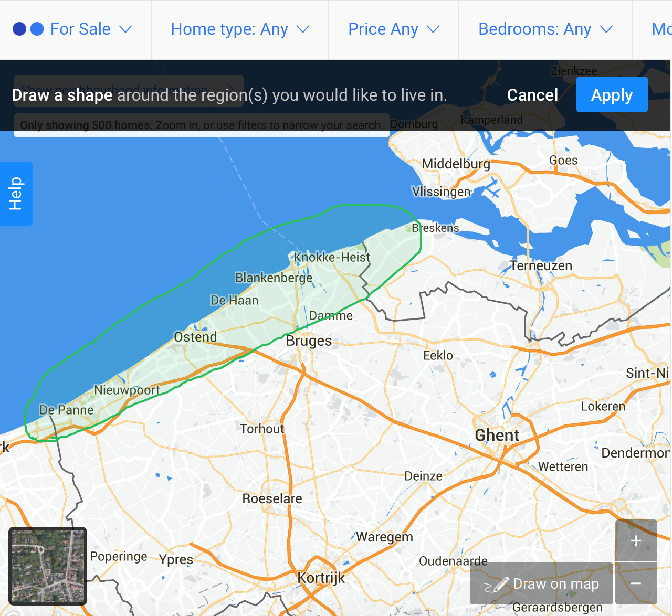Image resolution: width=672 pixels, height=616 pixels.
Task: Click the Eeklo map label
Action: point(438,355)
